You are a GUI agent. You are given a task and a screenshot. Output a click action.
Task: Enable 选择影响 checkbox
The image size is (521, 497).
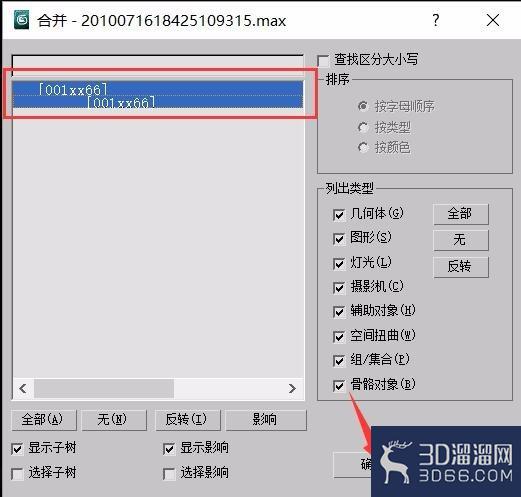[x=169, y=474]
